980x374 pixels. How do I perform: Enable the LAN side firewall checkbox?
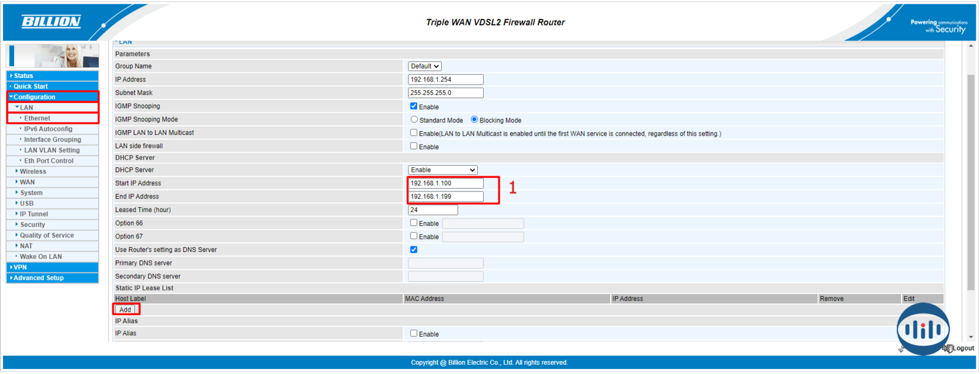(x=413, y=146)
